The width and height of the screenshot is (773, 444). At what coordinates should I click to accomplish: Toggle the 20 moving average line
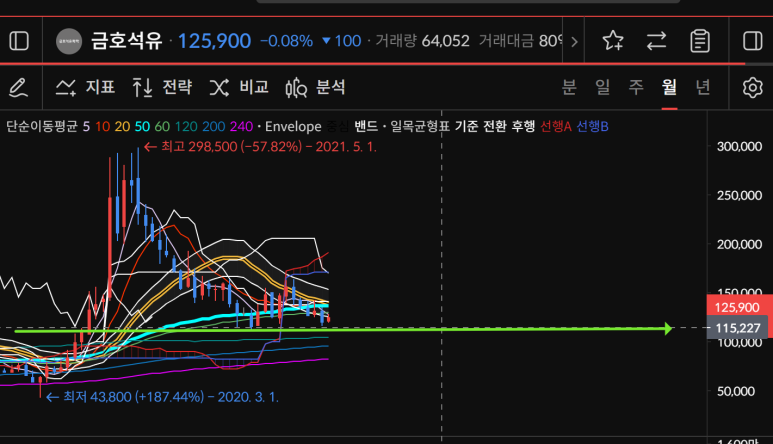[122, 127]
